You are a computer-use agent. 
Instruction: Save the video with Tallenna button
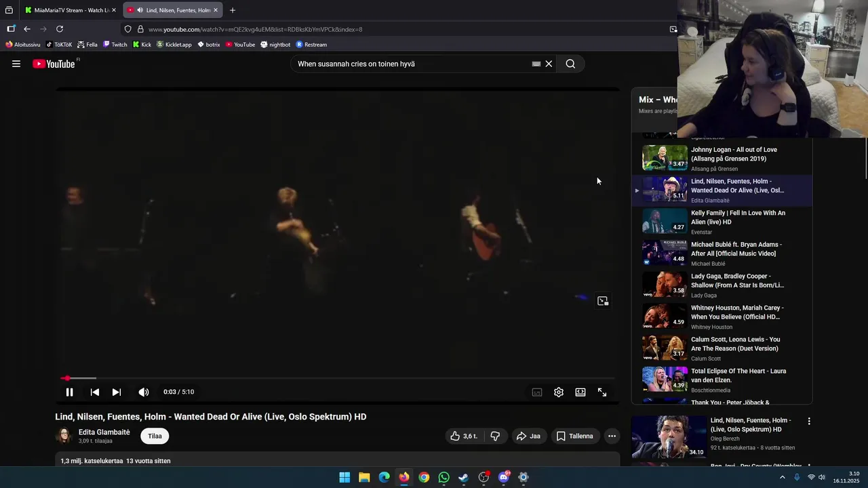click(x=574, y=436)
